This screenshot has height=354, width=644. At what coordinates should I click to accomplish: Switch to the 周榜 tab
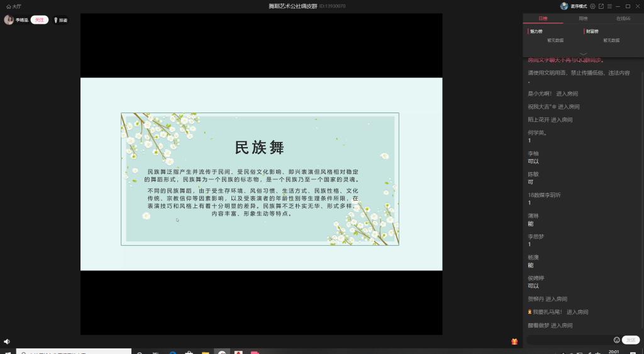pos(583,19)
